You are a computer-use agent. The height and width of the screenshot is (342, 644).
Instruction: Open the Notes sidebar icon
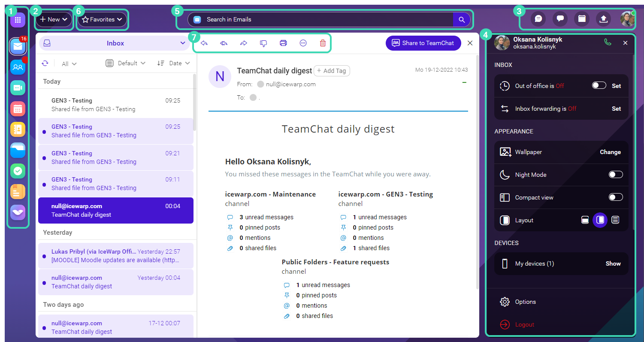coord(18,192)
